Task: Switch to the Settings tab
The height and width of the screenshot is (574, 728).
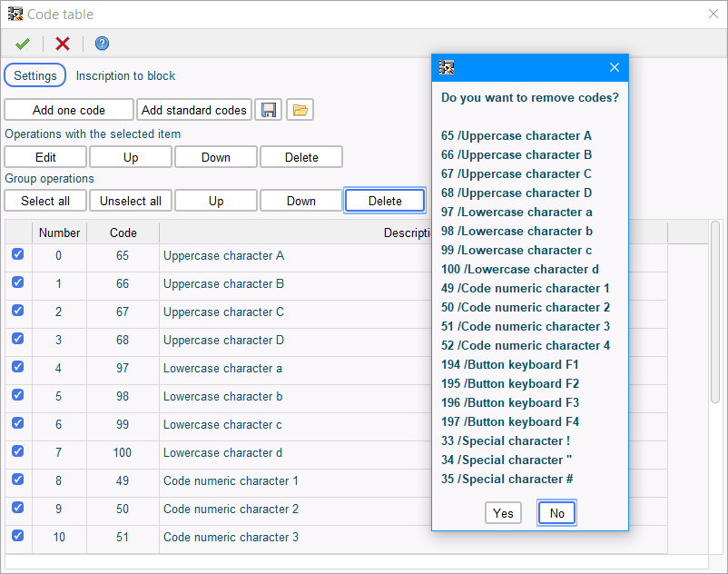Action: click(x=35, y=75)
